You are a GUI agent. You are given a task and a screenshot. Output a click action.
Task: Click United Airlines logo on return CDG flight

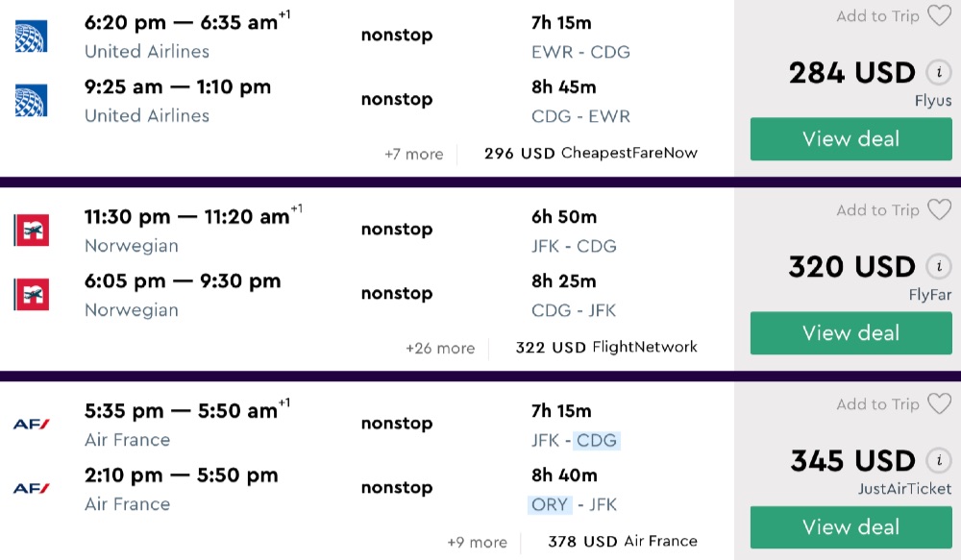coord(32,101)
